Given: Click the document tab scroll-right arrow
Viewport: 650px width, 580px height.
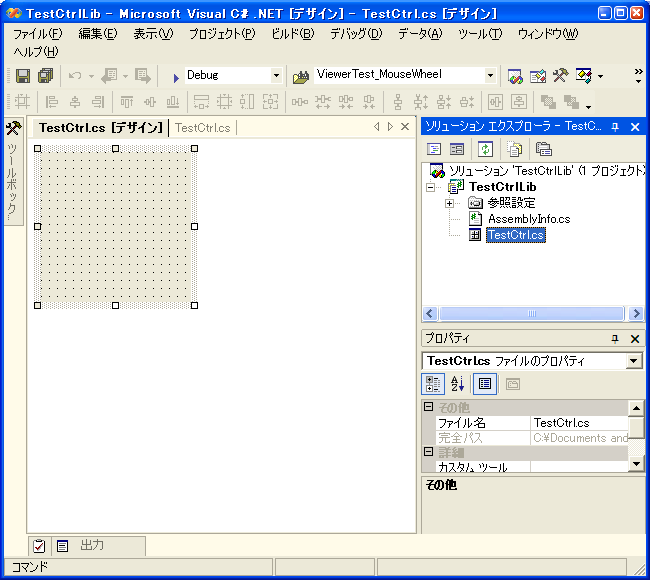Looking at the screenshot, I should (390, 126).
